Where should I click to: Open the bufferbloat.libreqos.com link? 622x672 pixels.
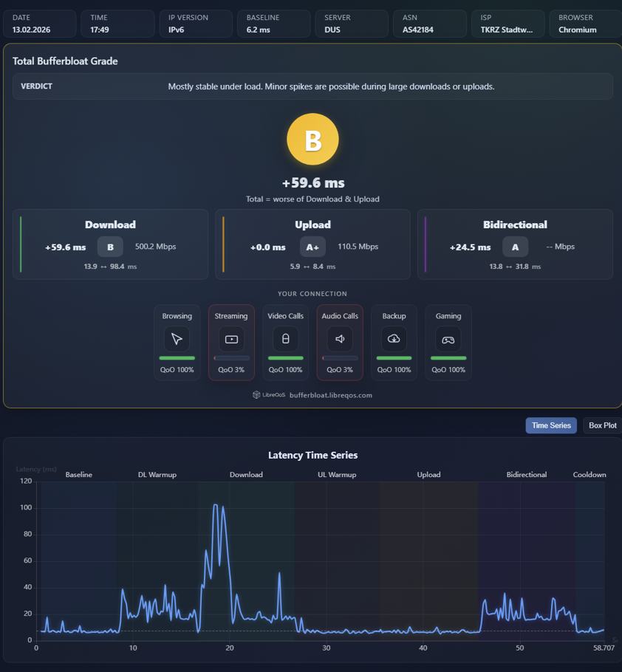click(x=330, y=395)
